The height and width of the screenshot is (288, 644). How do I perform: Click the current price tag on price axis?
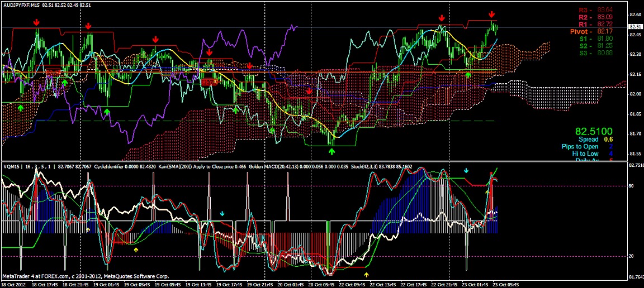(x=635, y=27)
